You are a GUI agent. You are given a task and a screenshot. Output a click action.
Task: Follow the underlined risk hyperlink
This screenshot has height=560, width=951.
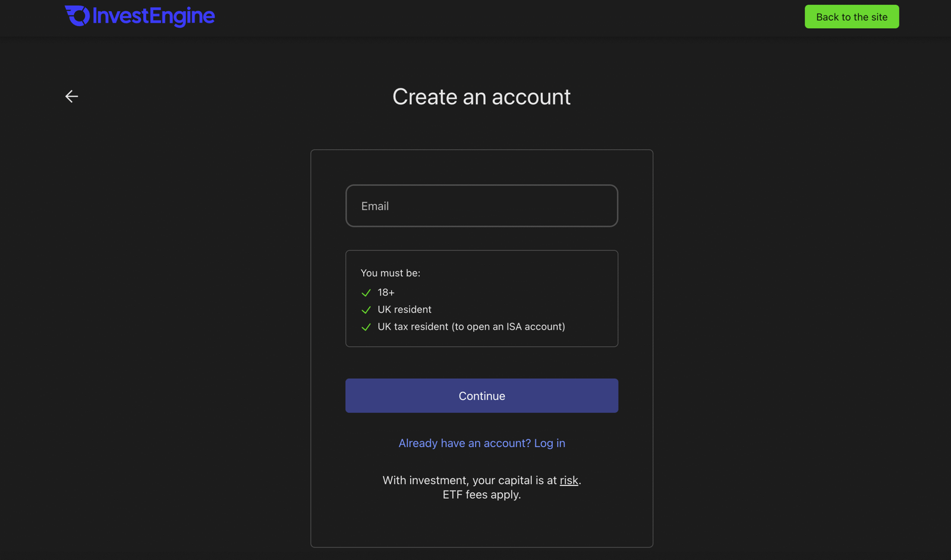(569, 480)
